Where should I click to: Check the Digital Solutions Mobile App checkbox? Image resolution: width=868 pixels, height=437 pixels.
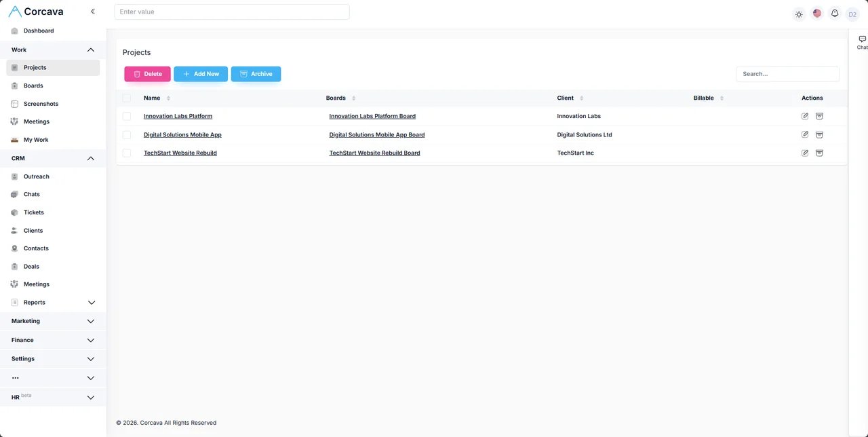pos(127,134)
